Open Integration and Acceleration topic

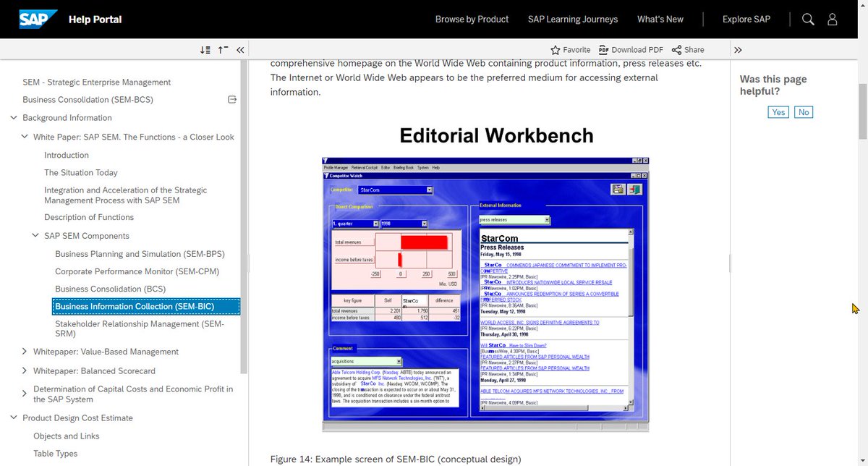coord(126,195)
